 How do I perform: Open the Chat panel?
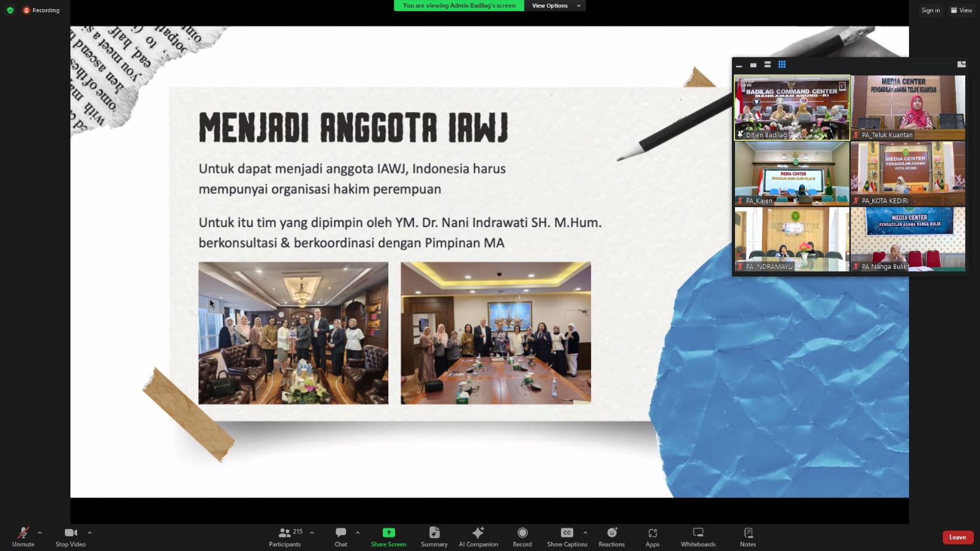click(341, 537)
